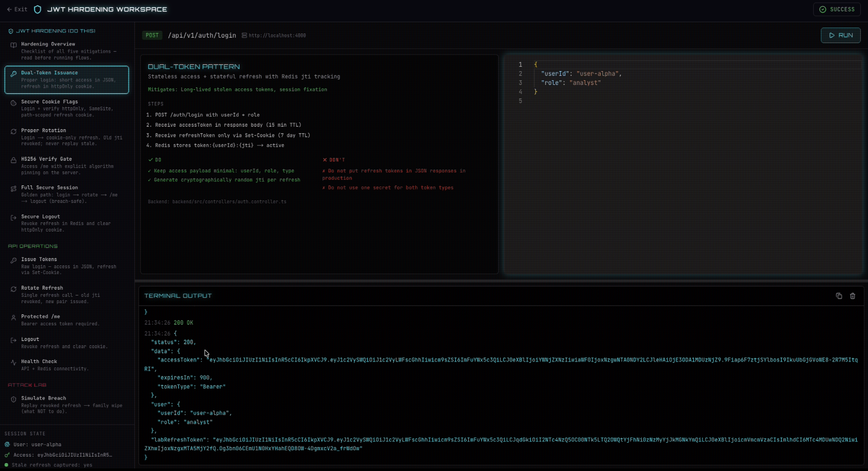868x471 pixels.
Task: Click the horizontal divider between editor and terminal
Action: [x=501, y=281]
